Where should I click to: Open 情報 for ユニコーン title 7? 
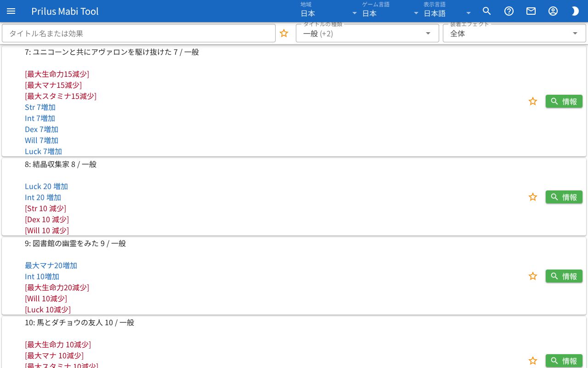click(564, 101)
